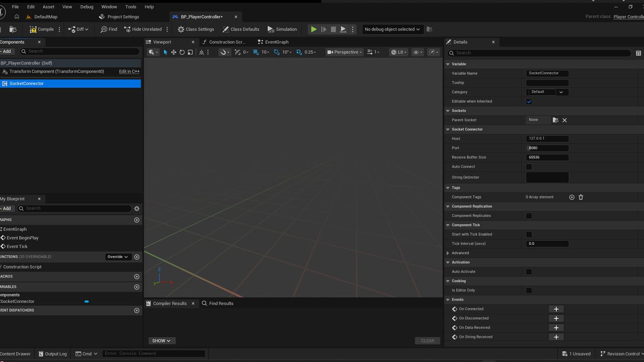
Task: Open the Window menu
Action: tap(109, 7)
